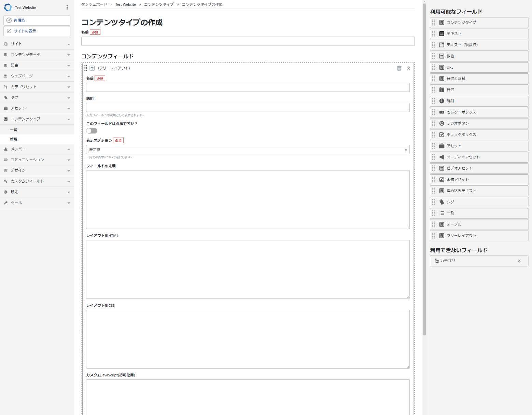Click the テキスト field icon
Screen dimensions: 532x415
pos(442,33)
